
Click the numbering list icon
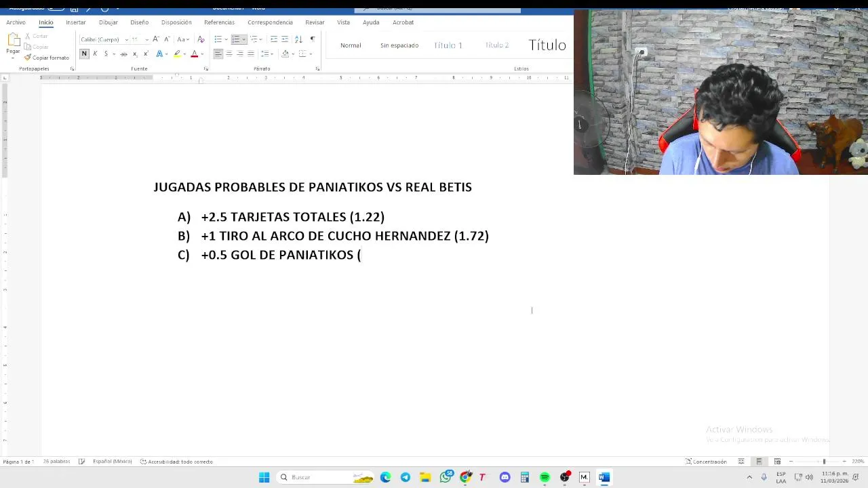[x=235, y=39]
